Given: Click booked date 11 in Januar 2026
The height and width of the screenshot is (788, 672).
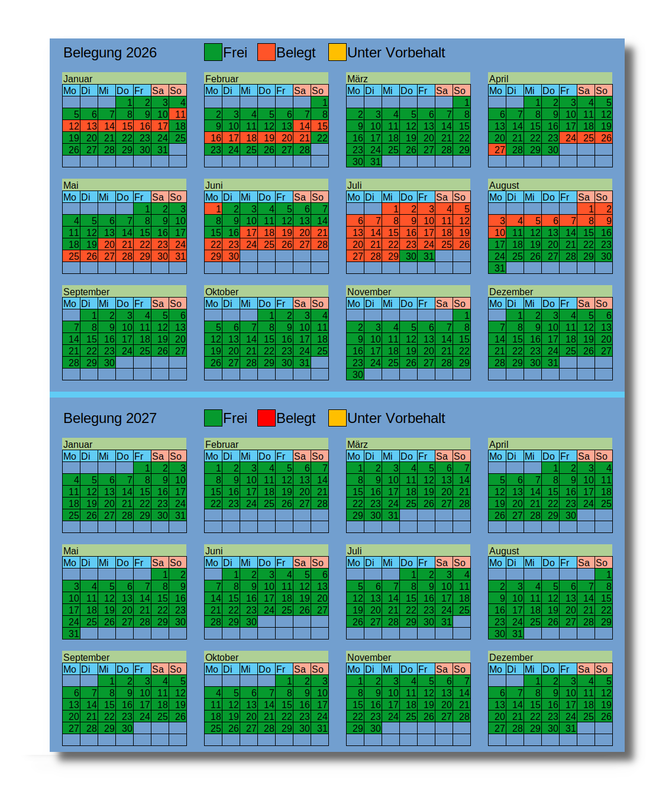Looking at the screenshot, I should [x=178, y=114].
